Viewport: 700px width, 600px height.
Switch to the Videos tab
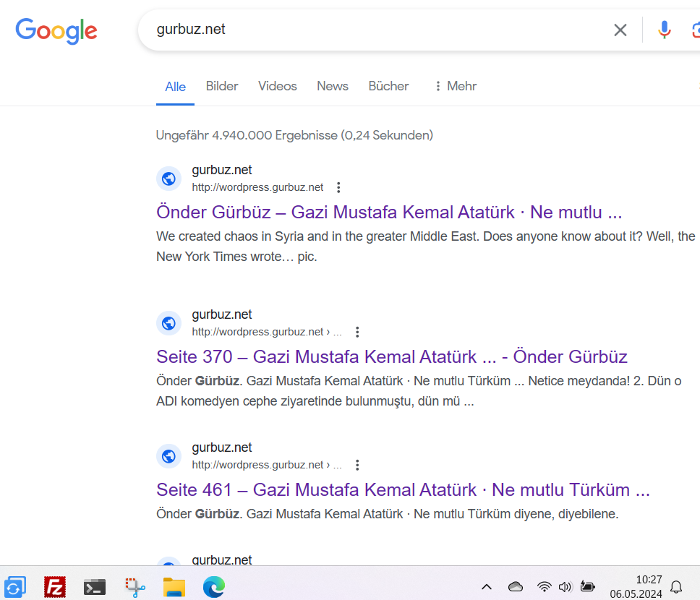point(277,86)
